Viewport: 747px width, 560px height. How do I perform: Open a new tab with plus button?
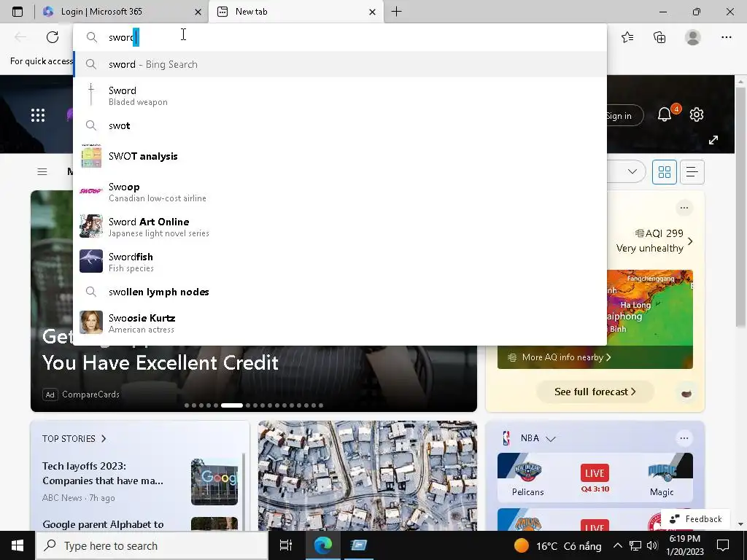[396, 12]
